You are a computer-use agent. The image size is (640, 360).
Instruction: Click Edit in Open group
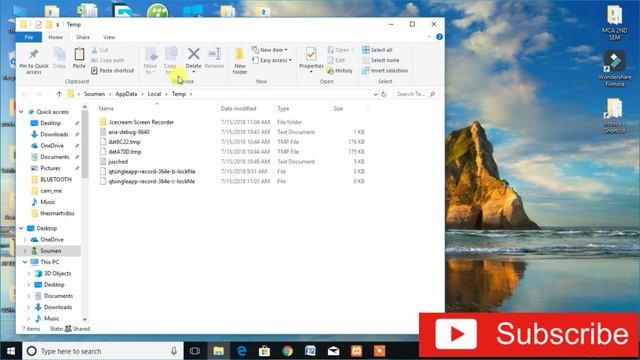336,60
